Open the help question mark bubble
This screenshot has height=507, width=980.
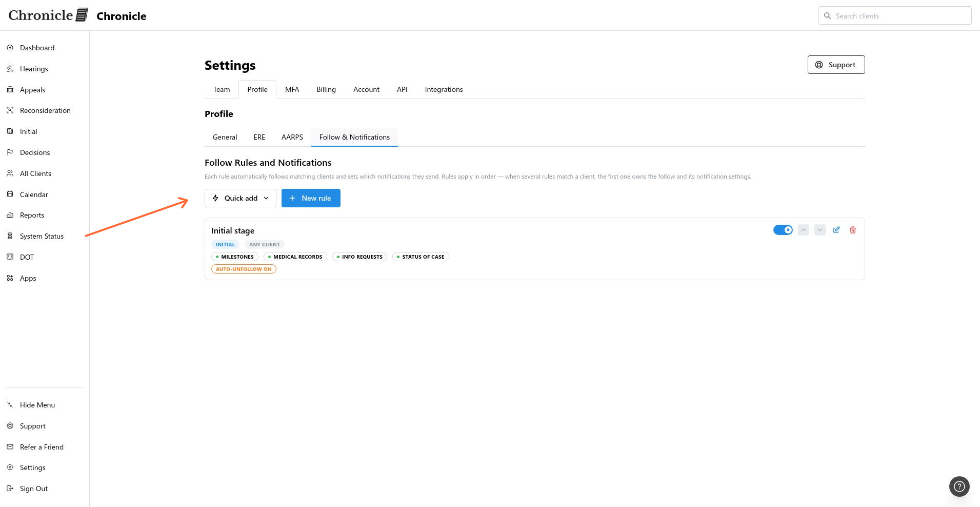(x=959, y=486)
